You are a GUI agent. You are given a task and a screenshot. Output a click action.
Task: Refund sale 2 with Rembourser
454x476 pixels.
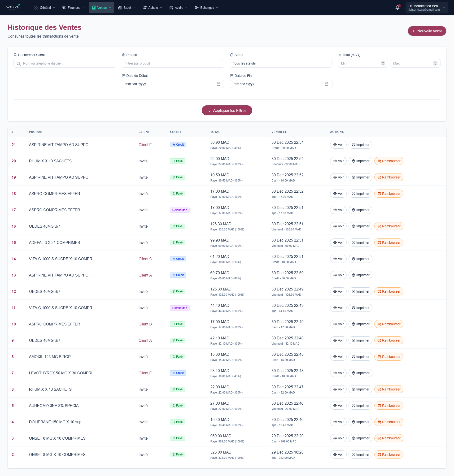[389, 454]
